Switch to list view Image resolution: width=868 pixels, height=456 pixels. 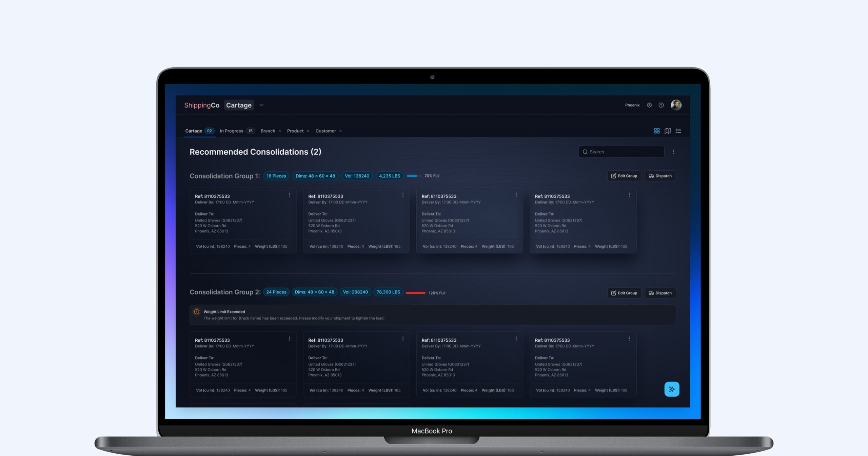[x=678, y=131]
